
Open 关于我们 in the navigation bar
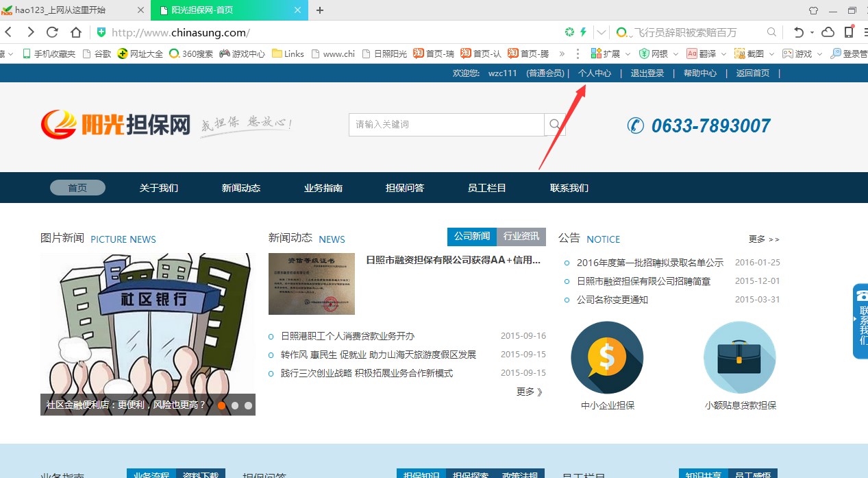tap(158, 188)
